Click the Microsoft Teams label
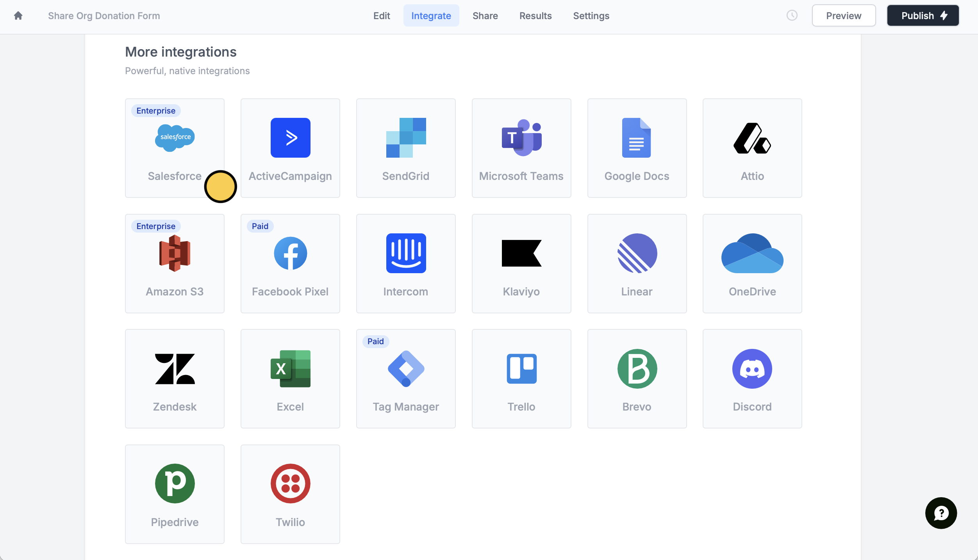 [x=521, y=176]
